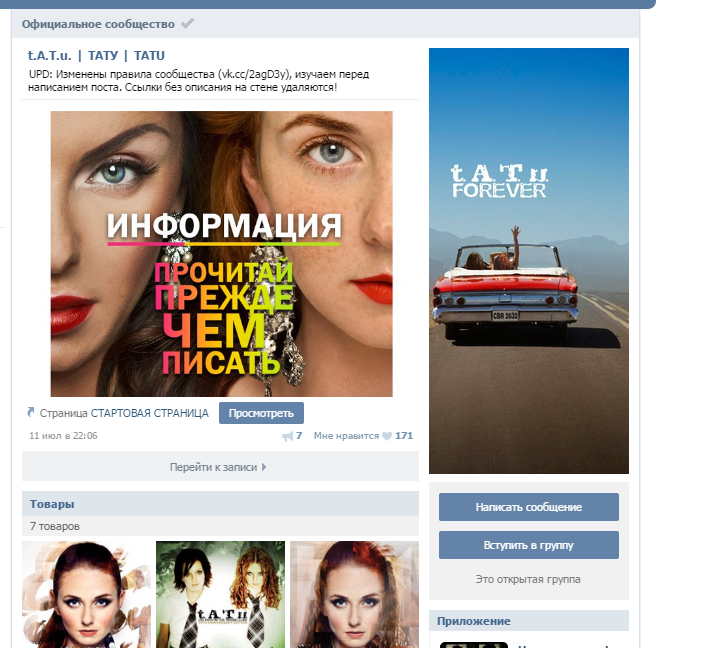Open the middle t.A.T.u product thumbnail
The width and height of the screenshot is (716, 648).
click(x=221, y=595)
